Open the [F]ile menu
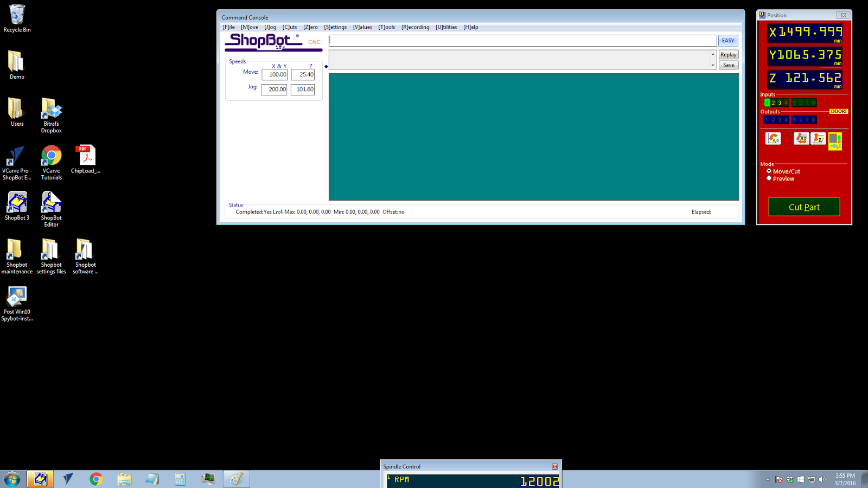The width and height of the screenshot is (868, 488). 229,27
